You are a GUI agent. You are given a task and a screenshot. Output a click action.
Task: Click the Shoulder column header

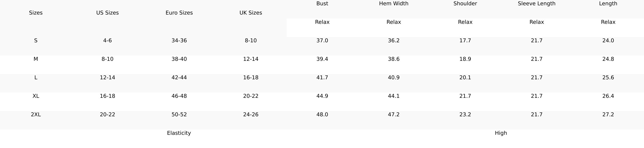[465, 4]
